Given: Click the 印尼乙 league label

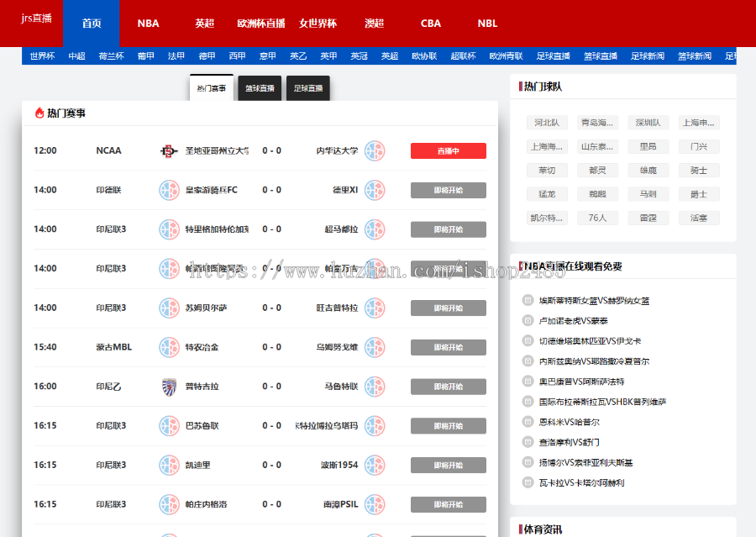Looking at the screenshot, I should click(x=108, y=387).
